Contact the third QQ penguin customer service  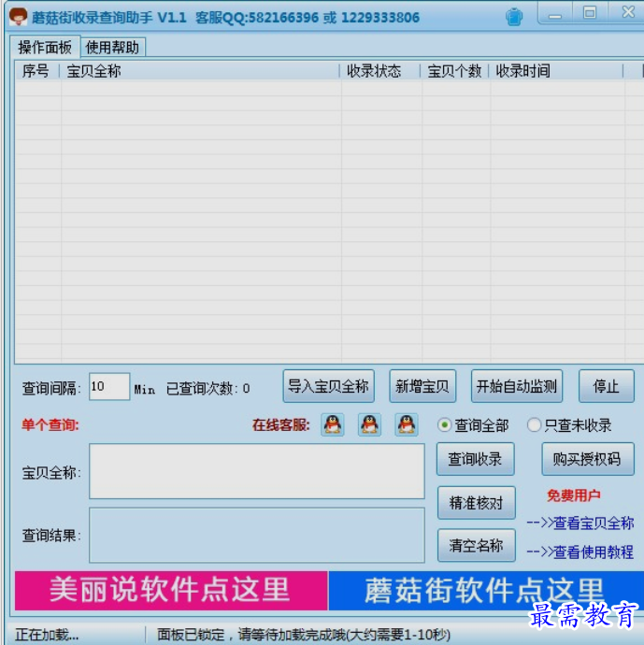pos(407,424)
